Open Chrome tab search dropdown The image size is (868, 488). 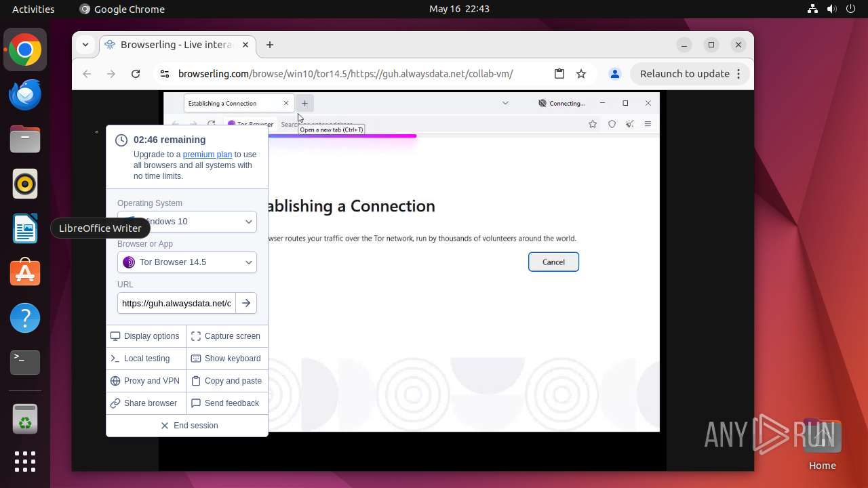tap(85, 45)
